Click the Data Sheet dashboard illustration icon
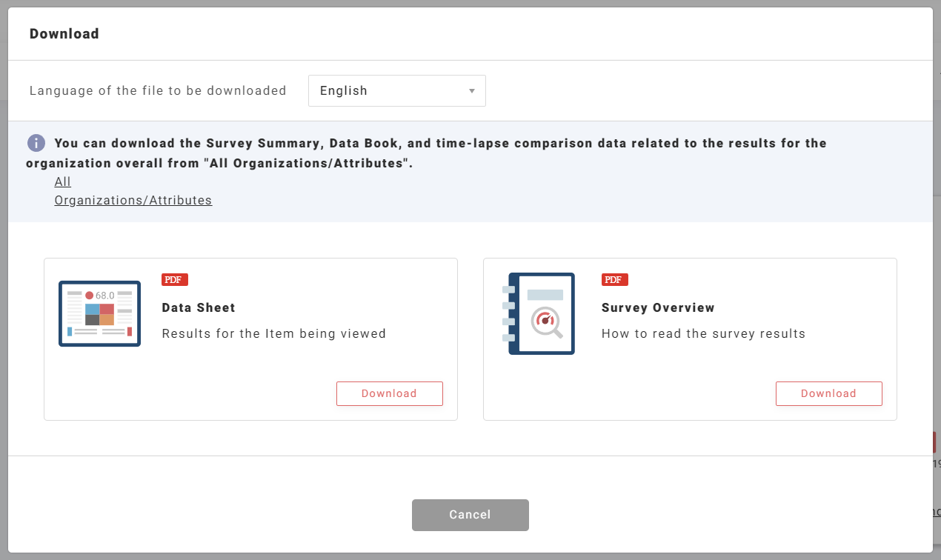941x560 pixels. 99,313
